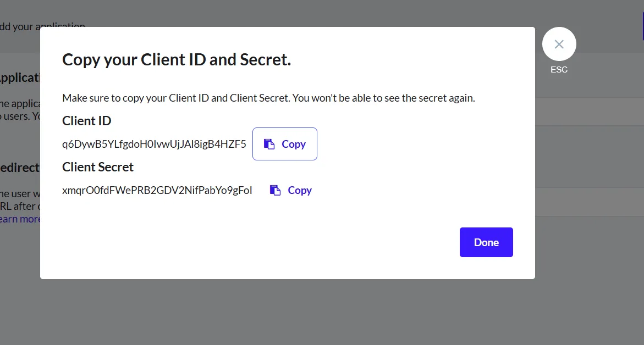This screenshot has height=345, width=644.
Task: Click the dimmed Application heading behind the dialog
Action: (x=20, y=77)
